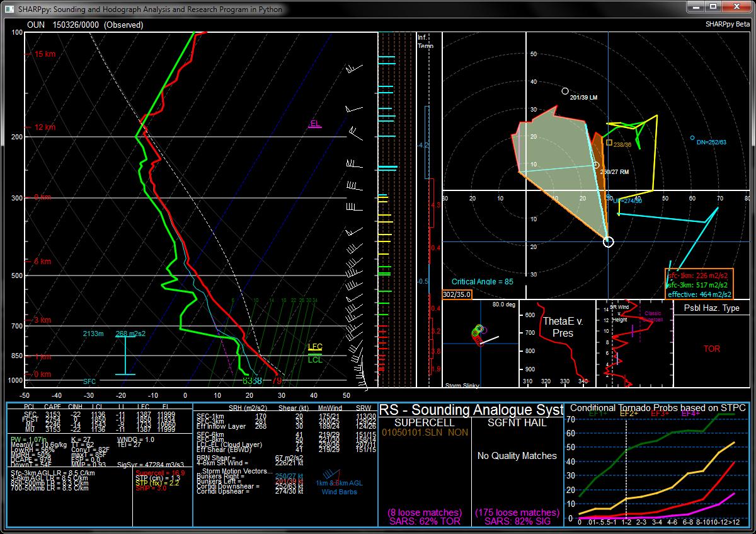Screen dimensions: 756x534
Task: Click the LCL-EL (Cloud Layer) row label
Action: tap(229, 444)
